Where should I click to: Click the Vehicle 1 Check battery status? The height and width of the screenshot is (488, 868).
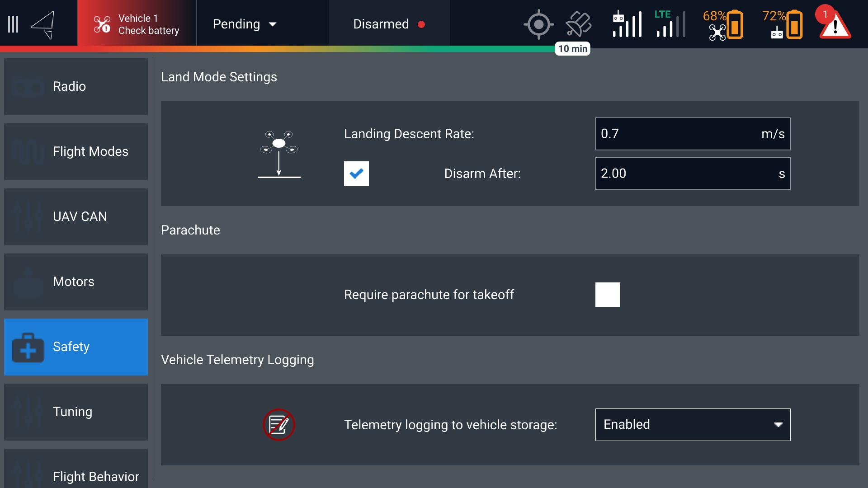[137, 24]
